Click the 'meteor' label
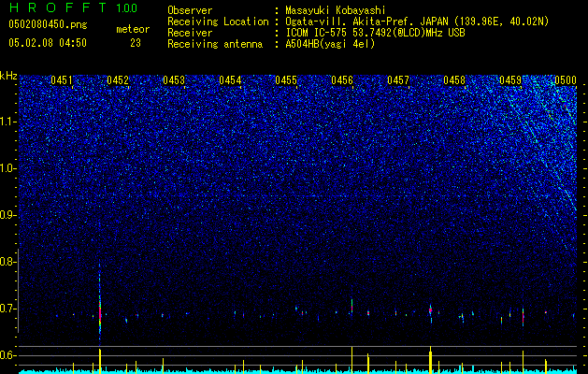The image size is (588, 374). tap(133, 29)
